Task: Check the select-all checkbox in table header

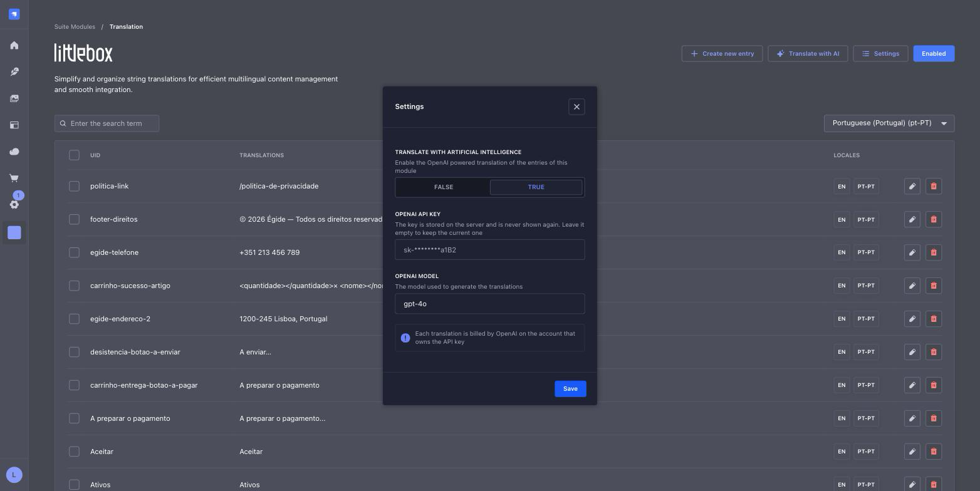Action: (74, 155)
